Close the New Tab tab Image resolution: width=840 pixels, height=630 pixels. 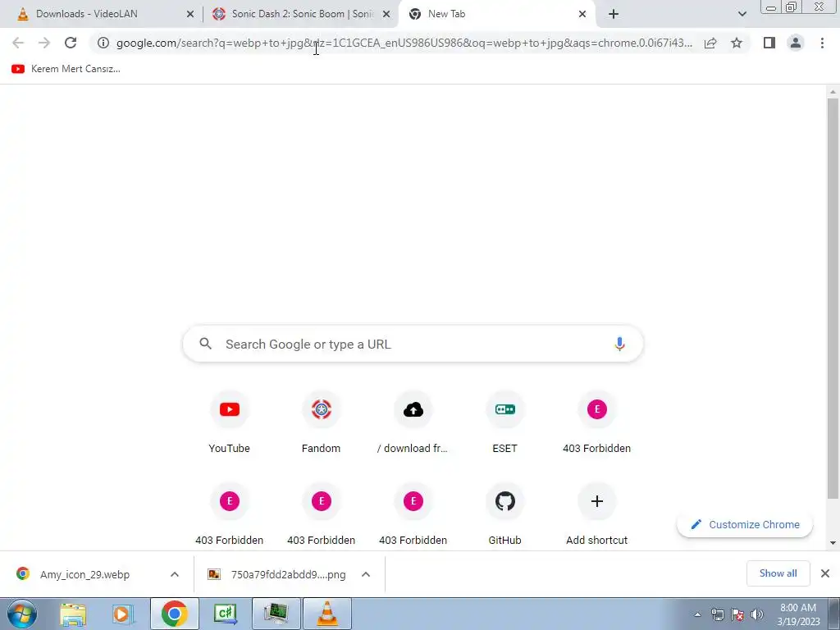coord(582,14)
